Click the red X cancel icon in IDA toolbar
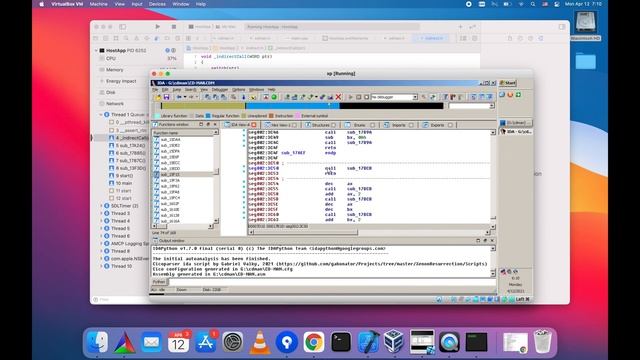This screenshot has width=640, height=360. coord(338,97)
